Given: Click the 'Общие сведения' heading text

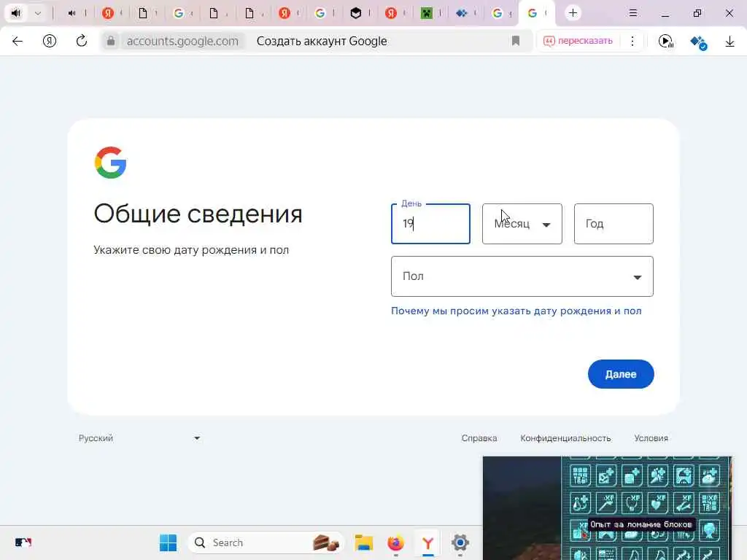Looking at the screenshot, I should click(x=198, y=214).
